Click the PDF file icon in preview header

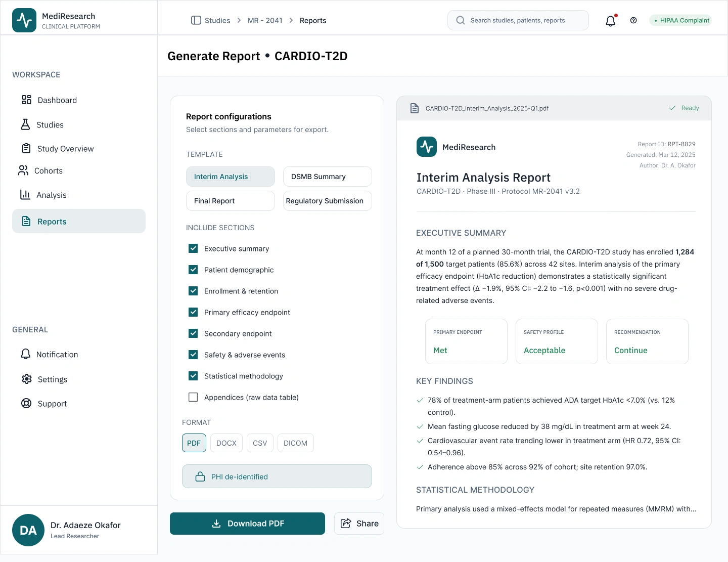pos(415,108)
